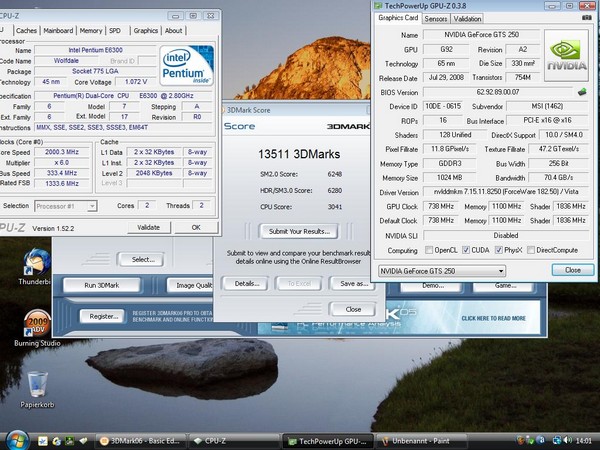Click the BIOS version 62.92.89.00.07 field
The image size is (600, 450).
(498, 92)
